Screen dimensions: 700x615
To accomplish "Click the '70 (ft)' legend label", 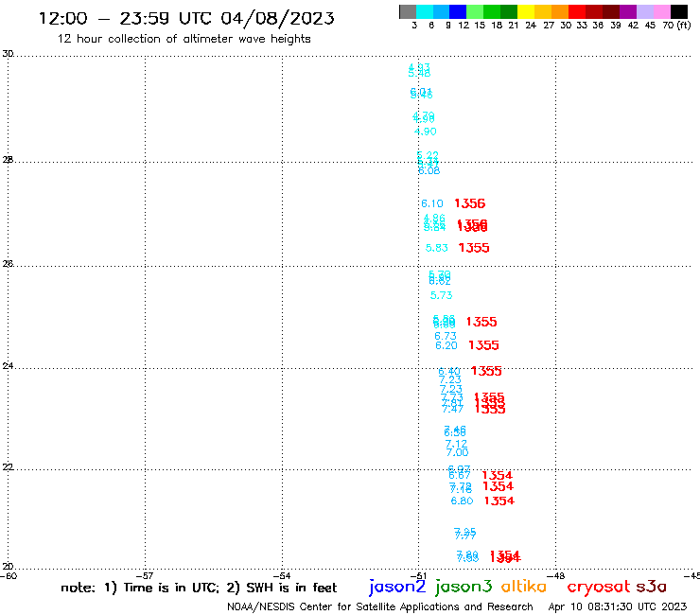I will [x=676, y=26].
